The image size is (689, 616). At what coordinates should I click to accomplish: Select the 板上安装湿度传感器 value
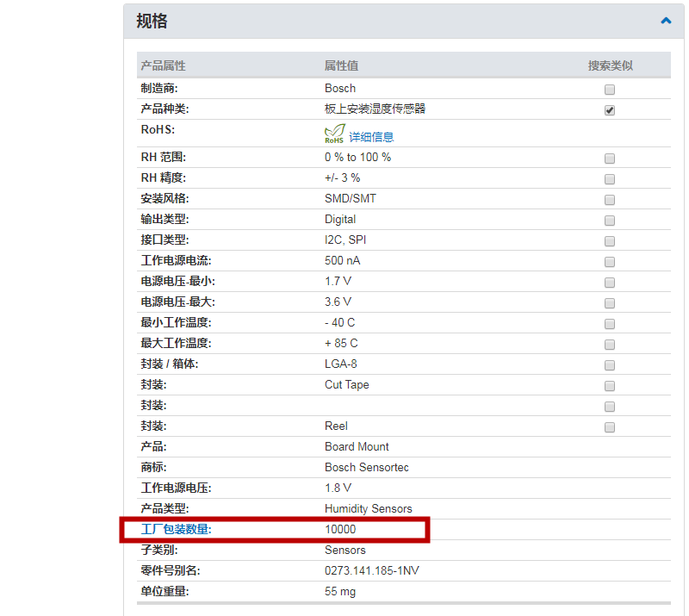point(376,109)
